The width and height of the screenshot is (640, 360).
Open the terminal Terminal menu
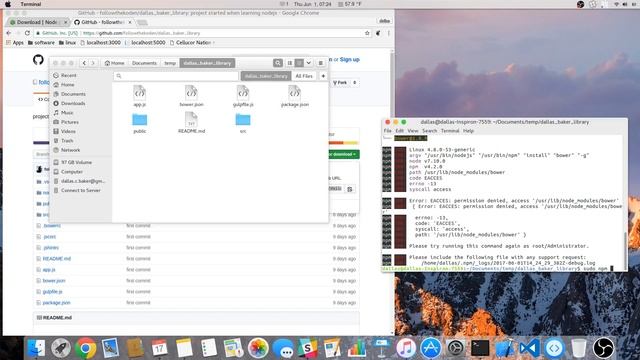[x=450, y=131]
